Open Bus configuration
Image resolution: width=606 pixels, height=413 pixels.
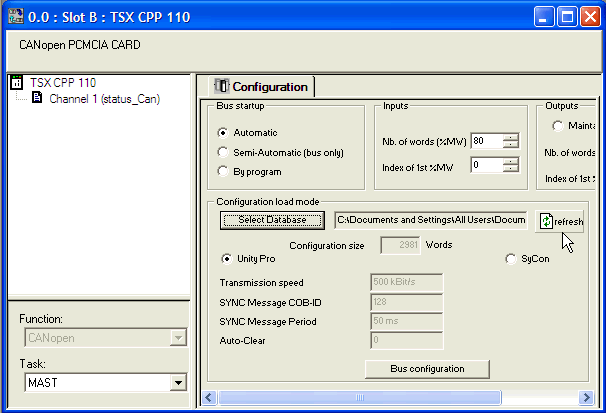(427, 369)
